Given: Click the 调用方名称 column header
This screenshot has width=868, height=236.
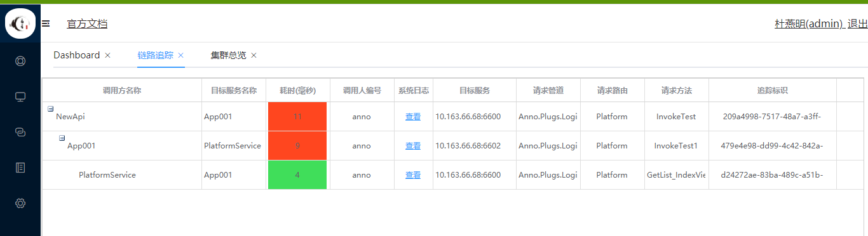Looking at the screenshot, I should click(x=122, y=91).
